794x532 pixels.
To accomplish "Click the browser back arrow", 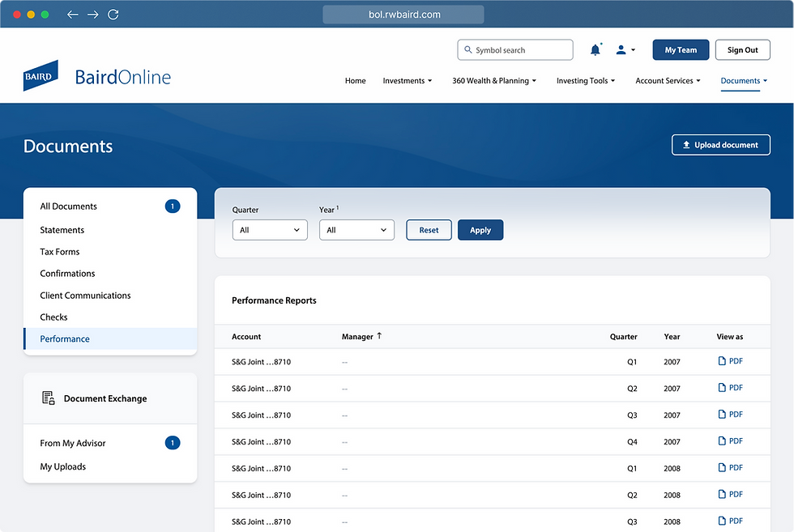I will click(x=72, y=15).
